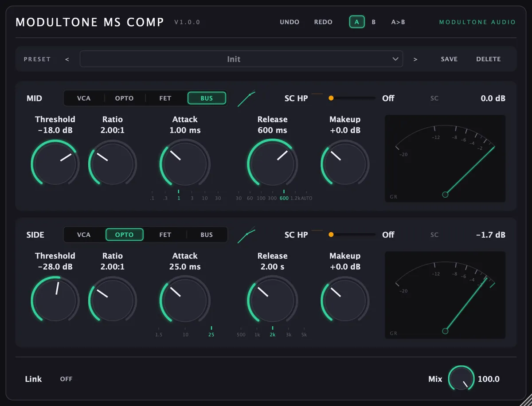This screenshot has height=406, width=532.
Task: Click SIDE attack value 25.0 ms
Action: click(x=185, y=267)
